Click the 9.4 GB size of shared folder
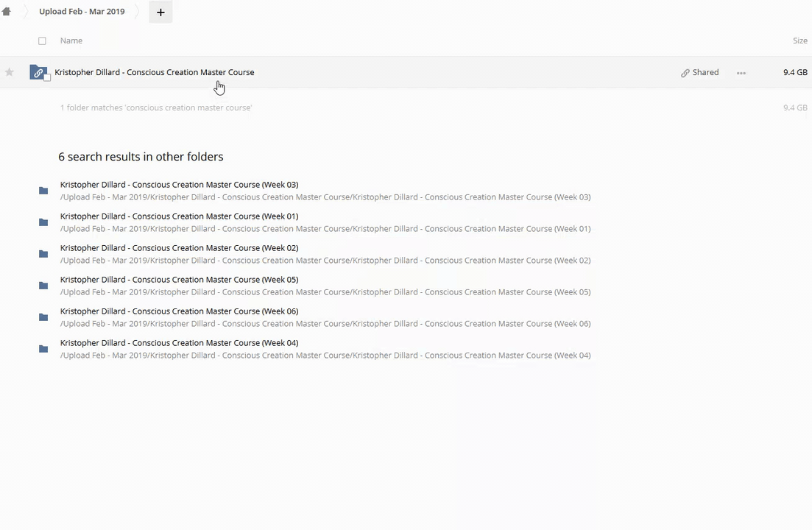This screenshot has width=812, height=530. click(795, 72)
